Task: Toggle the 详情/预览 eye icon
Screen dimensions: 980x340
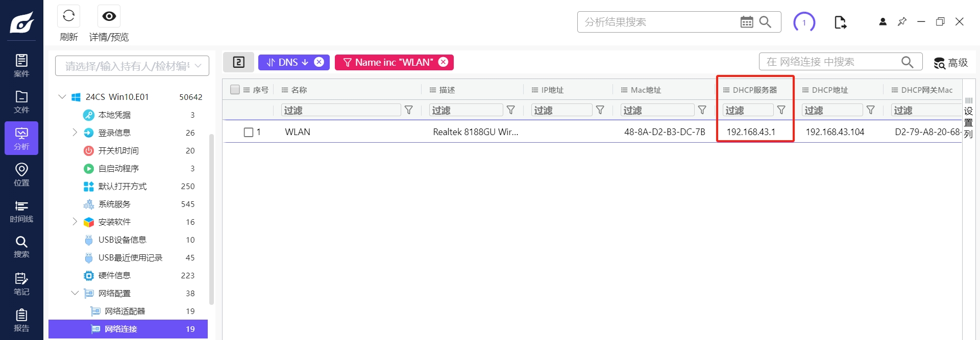Action: pyautogui.click(x=109, y=16)
